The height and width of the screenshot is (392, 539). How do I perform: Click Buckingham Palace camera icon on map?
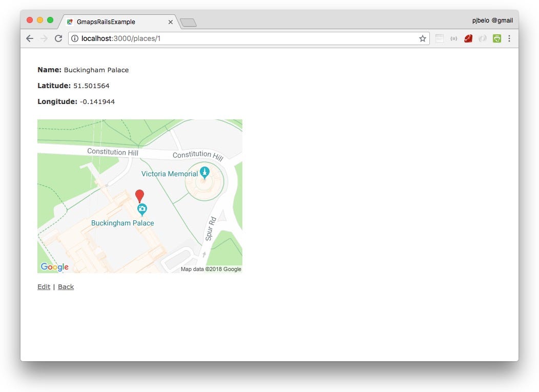142,210
